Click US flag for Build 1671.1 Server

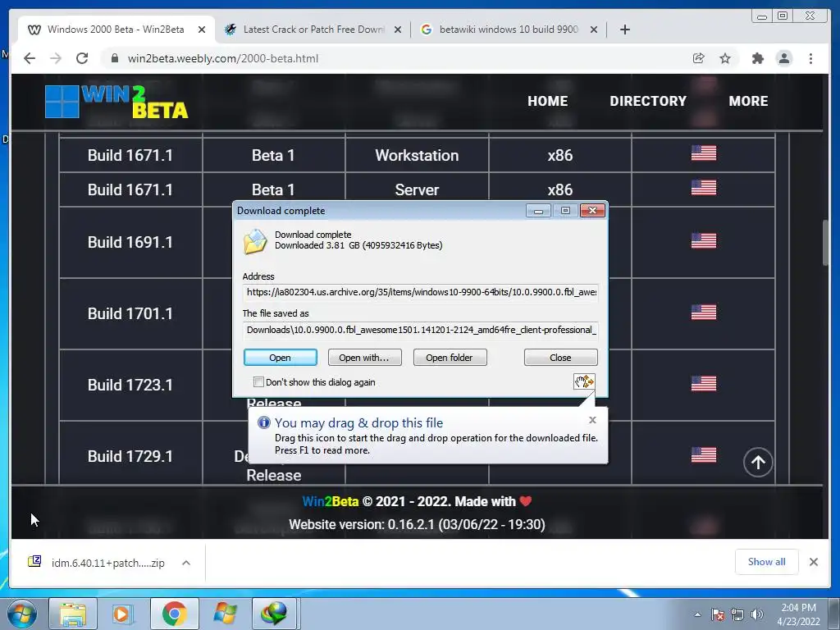[703, 188]
